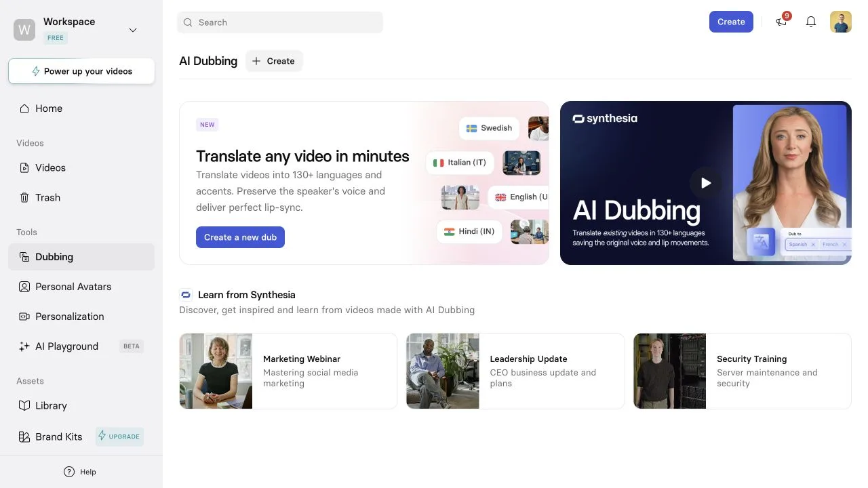Image resolution: width=868 pixels, height=488 pixels.
Task: Open Brand Kits in sidebar
Action: click(x=81, y=436)
